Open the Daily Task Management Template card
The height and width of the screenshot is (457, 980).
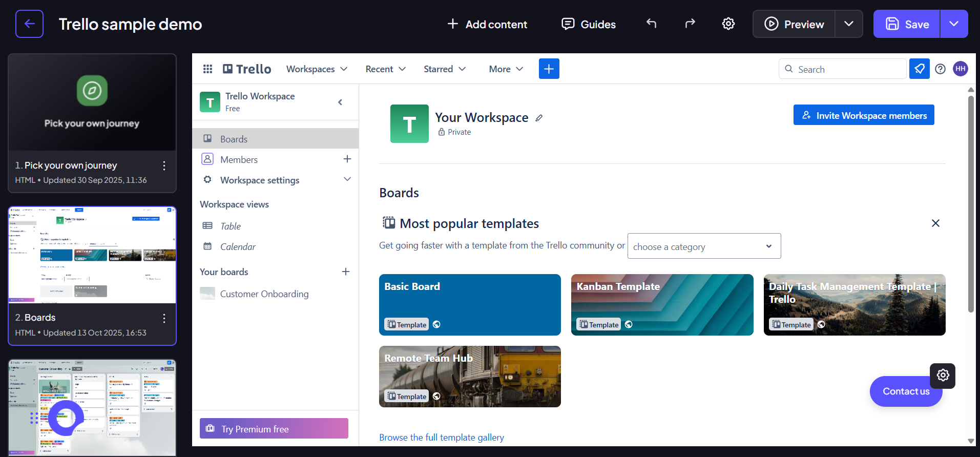tap(854, 305)
